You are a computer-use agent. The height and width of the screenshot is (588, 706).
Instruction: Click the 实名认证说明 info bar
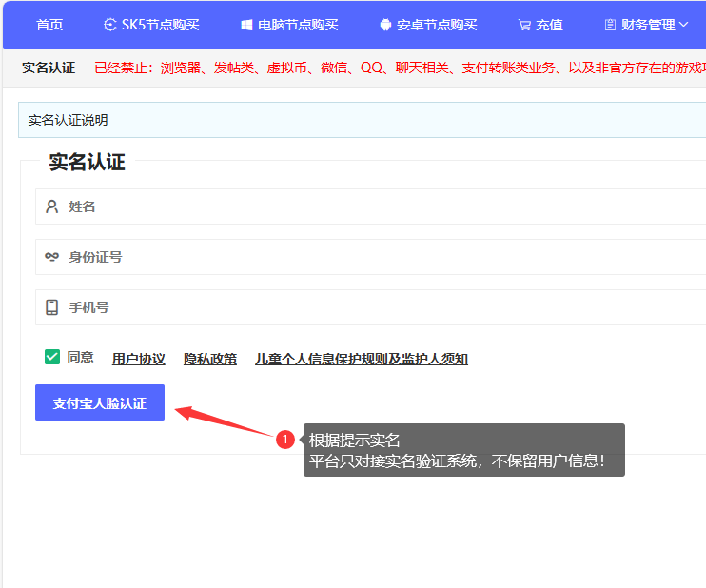coord(362,120)
